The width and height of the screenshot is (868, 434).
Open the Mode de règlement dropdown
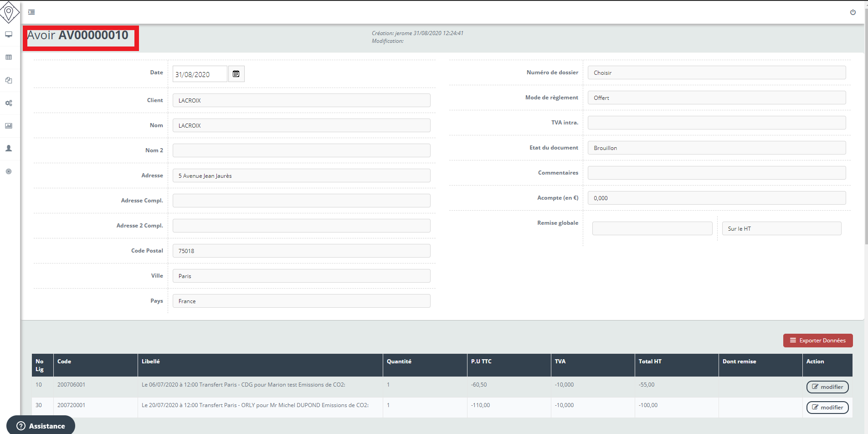click(x=716, y=98)
